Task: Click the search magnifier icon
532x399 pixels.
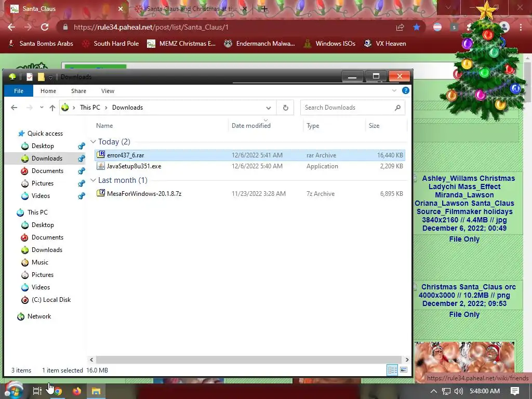Action: coord(397,108)
